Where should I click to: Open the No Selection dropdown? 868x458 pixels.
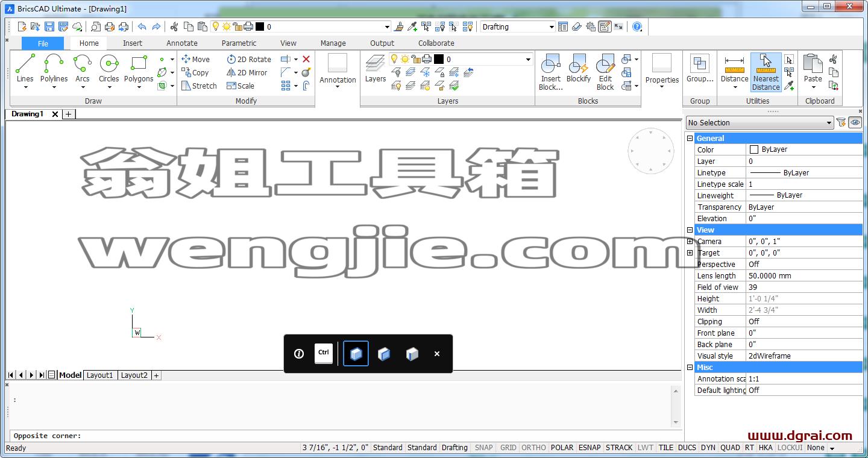(829, 122)
